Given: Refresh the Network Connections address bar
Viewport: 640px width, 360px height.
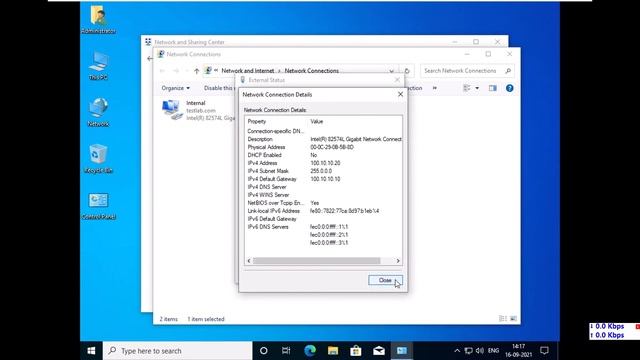Looking at the screenshot, I should coord(407,71).
